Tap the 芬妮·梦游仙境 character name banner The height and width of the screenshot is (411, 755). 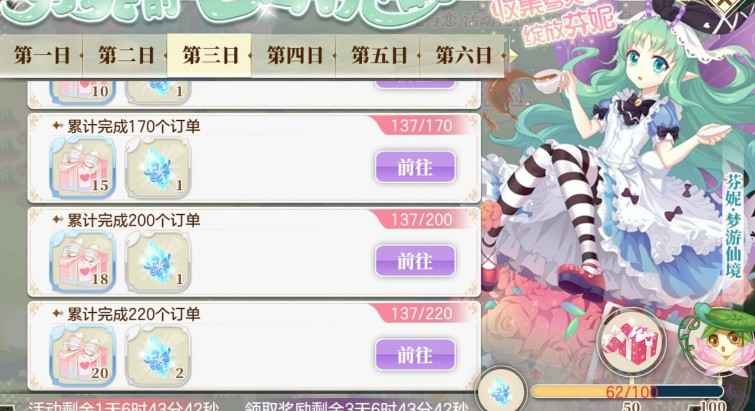point(733,225)
